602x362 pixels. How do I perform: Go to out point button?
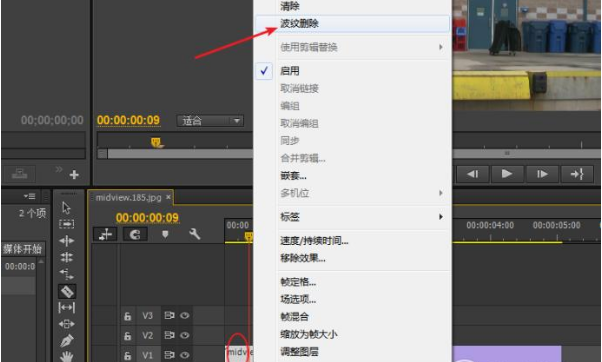[x=577, y=174]
